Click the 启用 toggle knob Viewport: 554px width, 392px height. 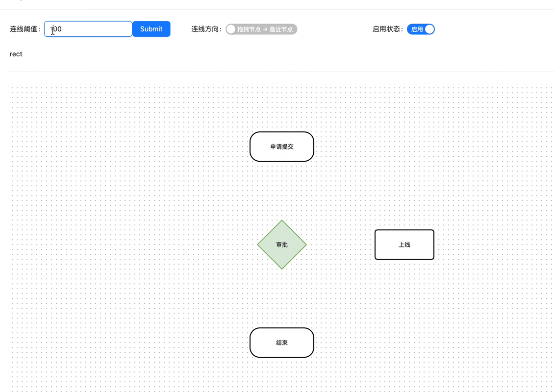click(x=428, y=29)
